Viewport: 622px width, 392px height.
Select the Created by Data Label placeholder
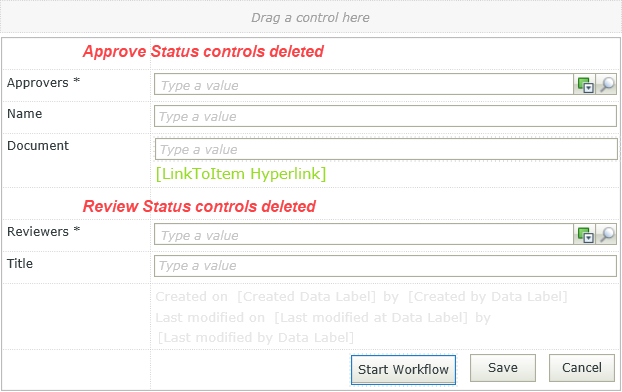click(488, 297)
